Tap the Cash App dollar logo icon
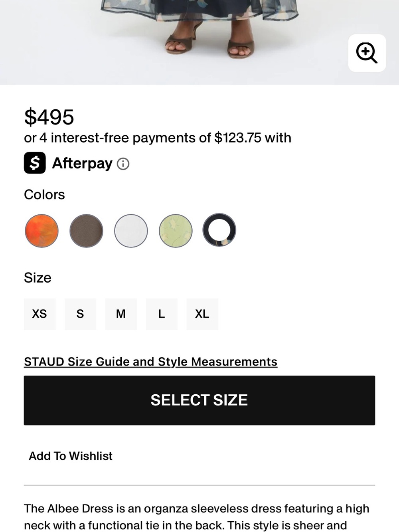The width and height of the screenshot is (399, 532). click(x=35, y=163)
